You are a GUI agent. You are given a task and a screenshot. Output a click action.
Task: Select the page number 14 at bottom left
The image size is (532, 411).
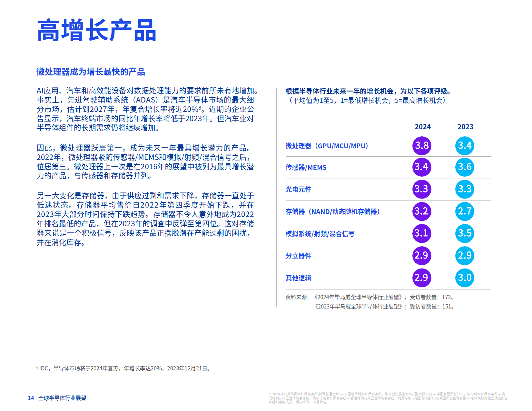point(31,398)
